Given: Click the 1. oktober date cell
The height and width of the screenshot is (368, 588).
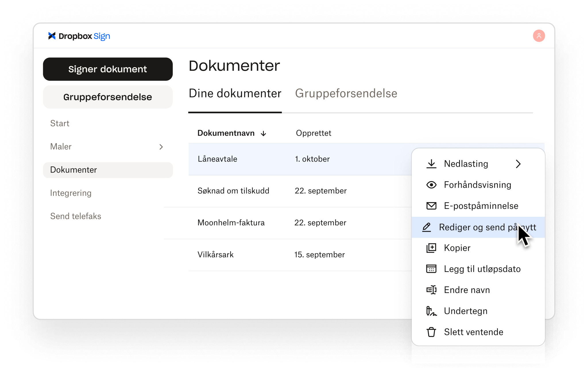Looking at the screenshot, I should click(312, 159).
